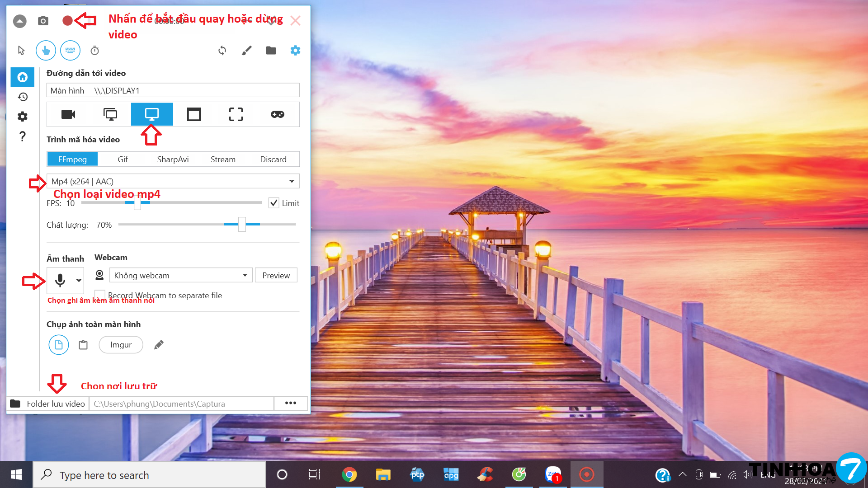Screen dimensions: 868x488
Task: Uncheck the FPS Limit checkbox
Action: (x=274, y=203)
